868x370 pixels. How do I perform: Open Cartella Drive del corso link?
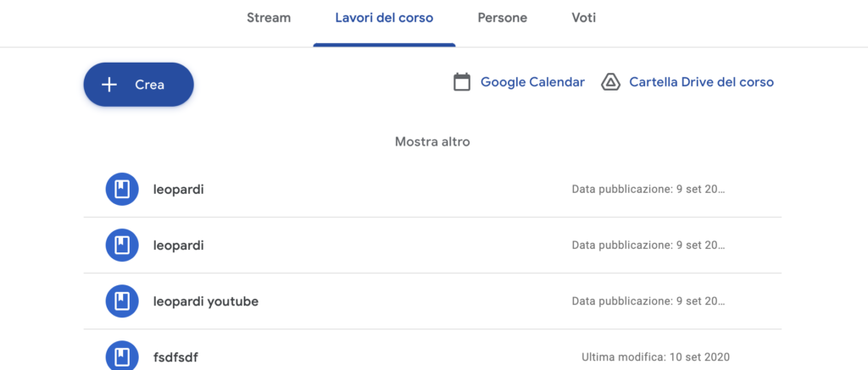tap(701, 82)
